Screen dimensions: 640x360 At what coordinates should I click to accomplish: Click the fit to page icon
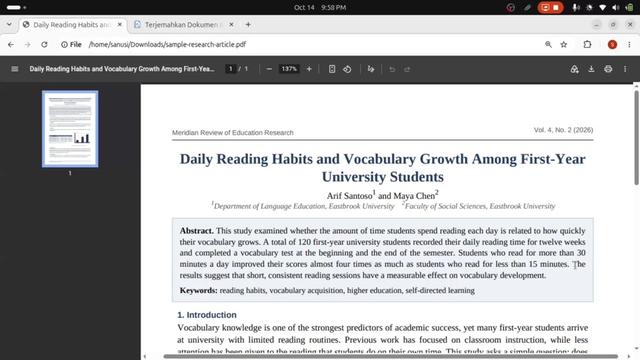(x=332, y=69)
